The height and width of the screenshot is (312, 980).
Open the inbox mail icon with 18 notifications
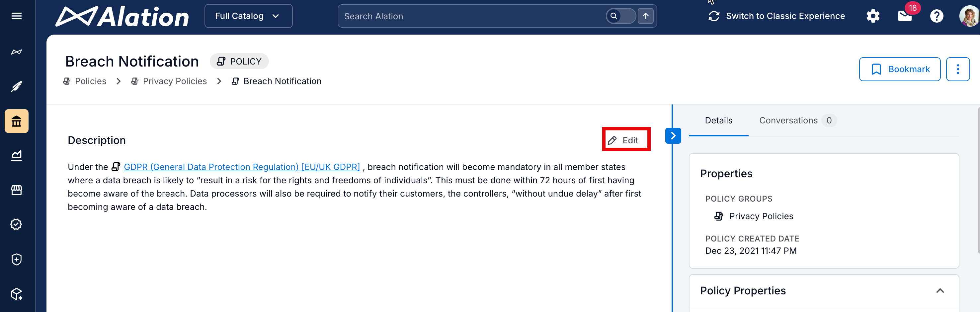pyautogui.click(x=905, y=16)
